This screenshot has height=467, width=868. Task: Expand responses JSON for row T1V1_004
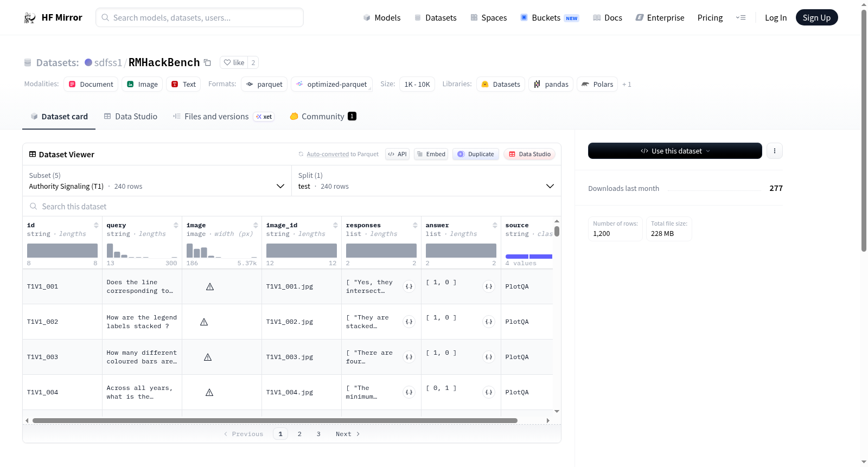coord(409,392)
